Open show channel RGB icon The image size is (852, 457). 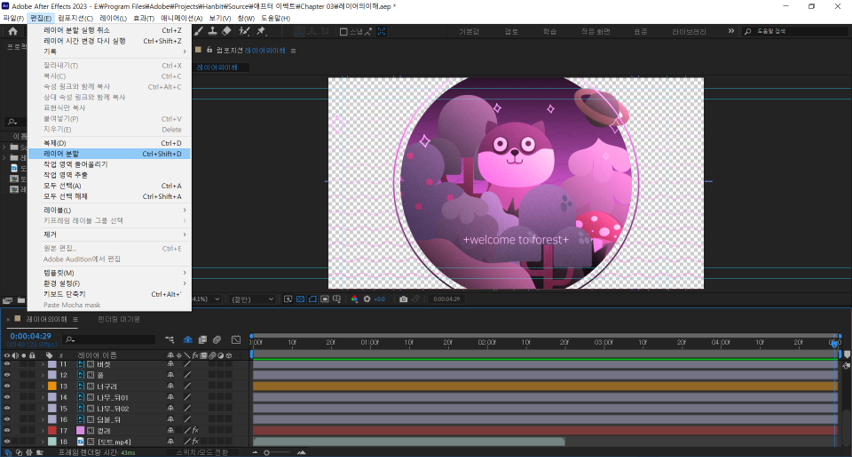click(354, 299)
